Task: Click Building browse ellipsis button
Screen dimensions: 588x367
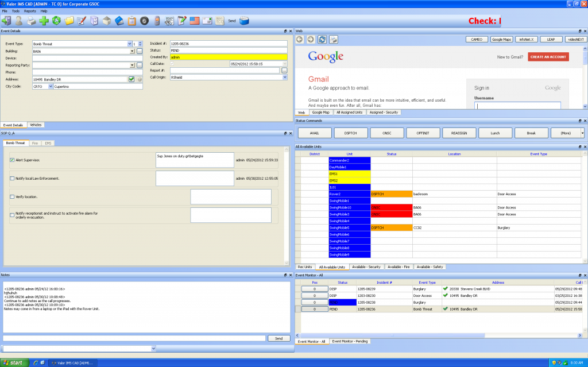Action: tap(140, 51)
